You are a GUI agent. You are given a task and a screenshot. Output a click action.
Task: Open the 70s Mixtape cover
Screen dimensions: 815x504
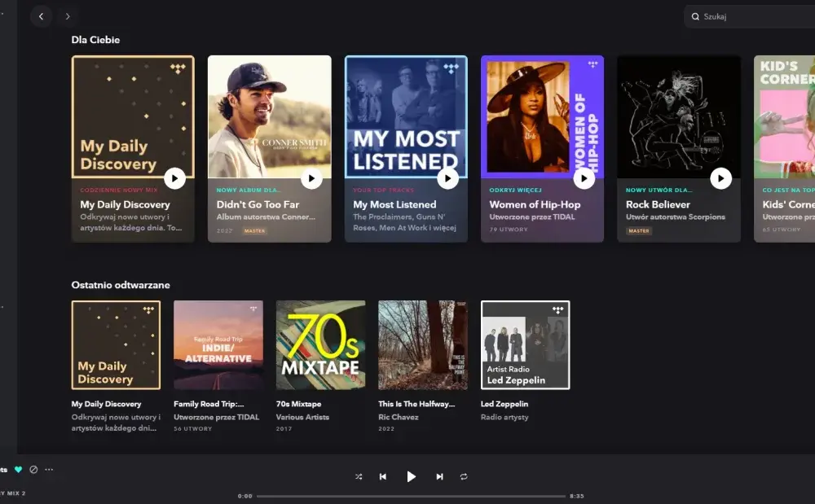(x=320, y=345)
